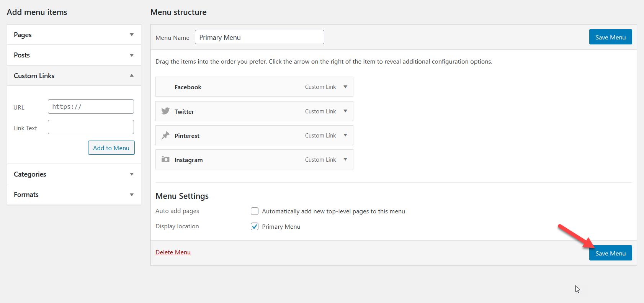
Task: Click Add to Menu button
Action: coord(111,148)
